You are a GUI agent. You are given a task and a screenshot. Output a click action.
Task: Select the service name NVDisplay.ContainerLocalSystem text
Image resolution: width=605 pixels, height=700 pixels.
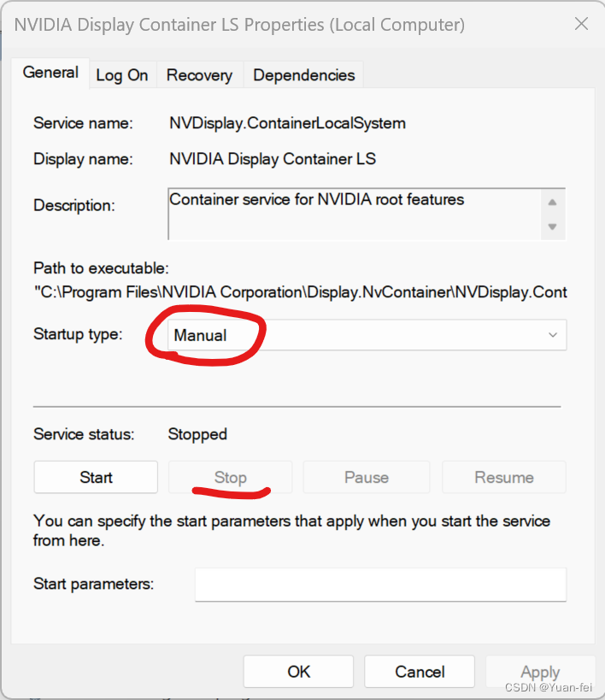tap(287, 123)
